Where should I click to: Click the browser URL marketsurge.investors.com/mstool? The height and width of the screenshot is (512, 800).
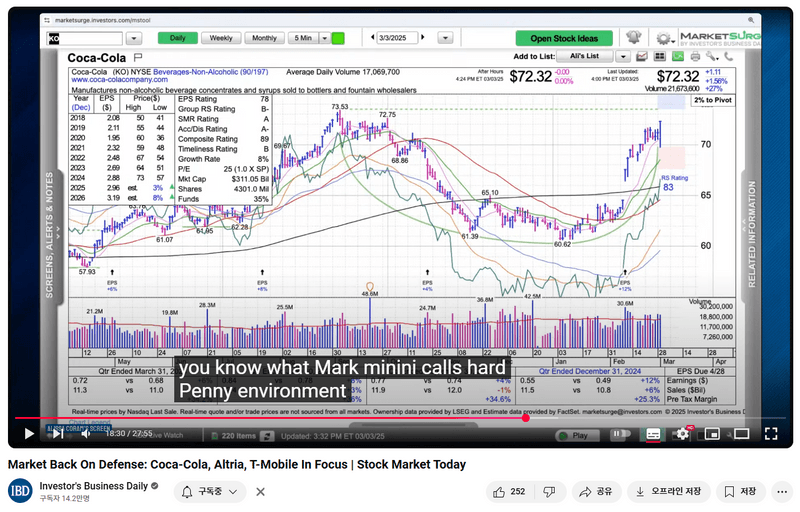103,20
